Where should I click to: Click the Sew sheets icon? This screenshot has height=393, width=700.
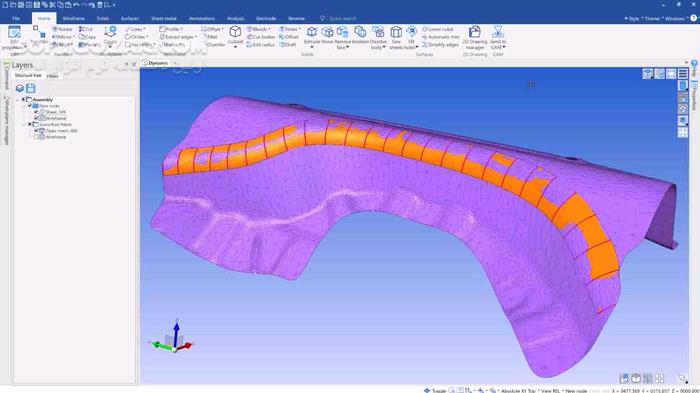(396, 32)
